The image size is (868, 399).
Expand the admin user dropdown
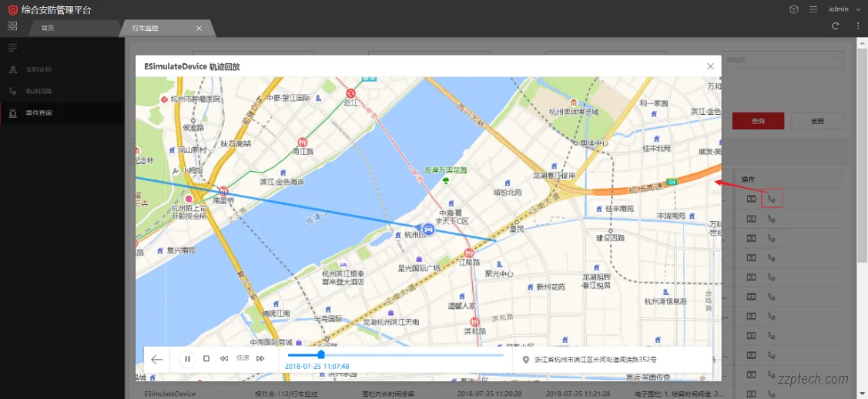coord(841,9)
